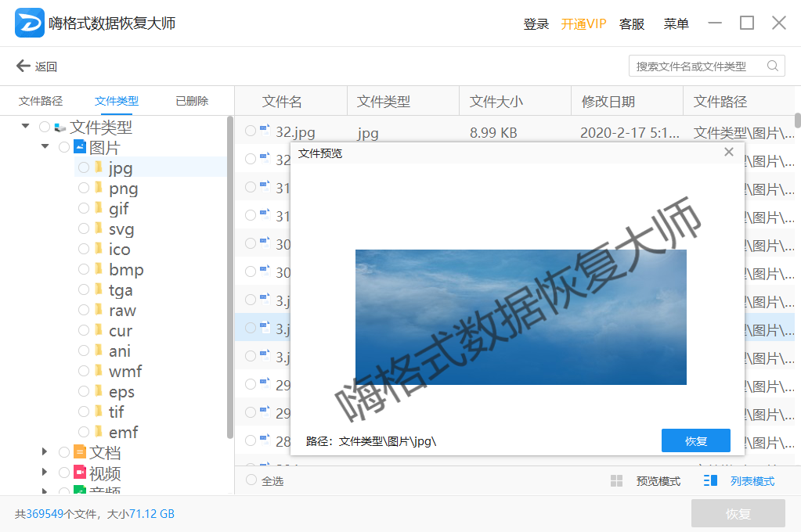Click the ani folder icon
Viewport: 801px width, 532px height.
click(99, 350)
